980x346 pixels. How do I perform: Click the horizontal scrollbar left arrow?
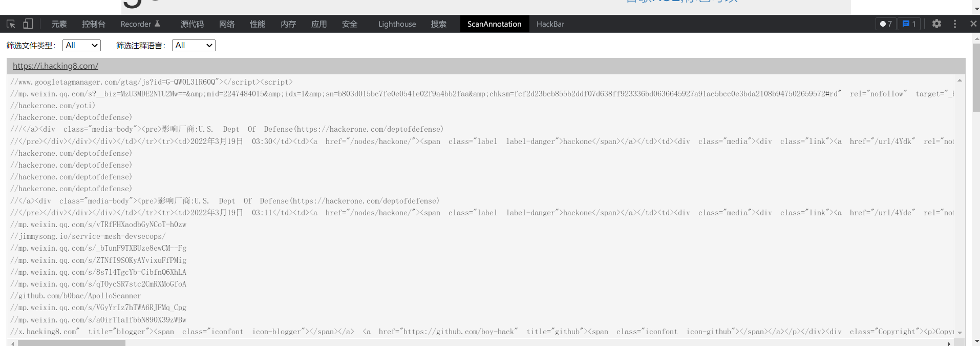click(13, 343)
